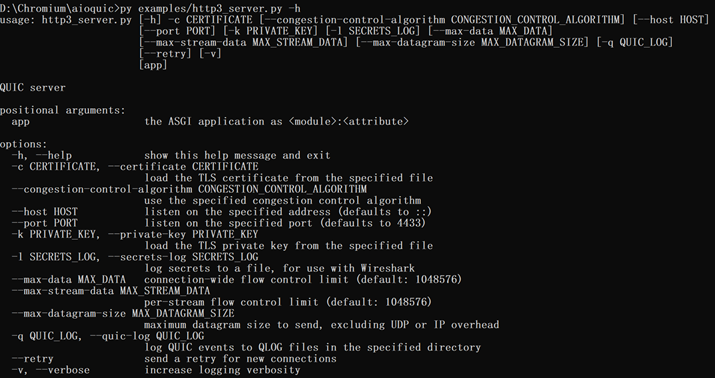715x378 pixels.
Task: Click '-k PRIVATE_KEY, --private-key' option line
Action: (135, 234)
